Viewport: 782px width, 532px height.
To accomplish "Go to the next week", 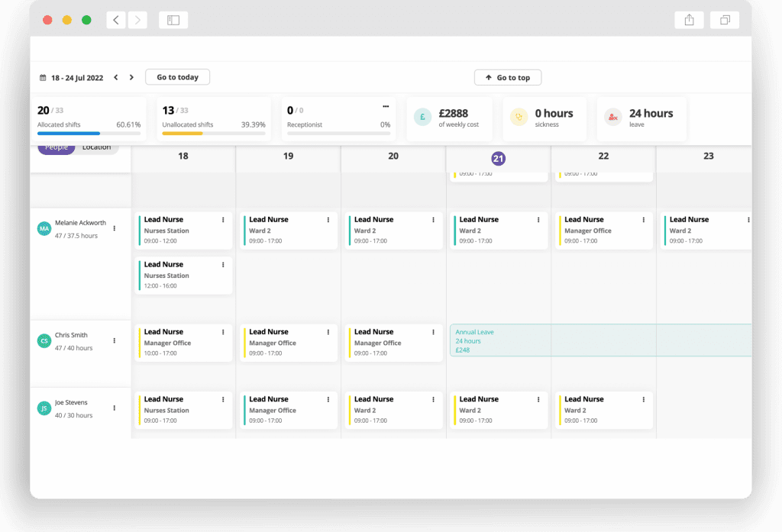I will [x=131, y=78].
